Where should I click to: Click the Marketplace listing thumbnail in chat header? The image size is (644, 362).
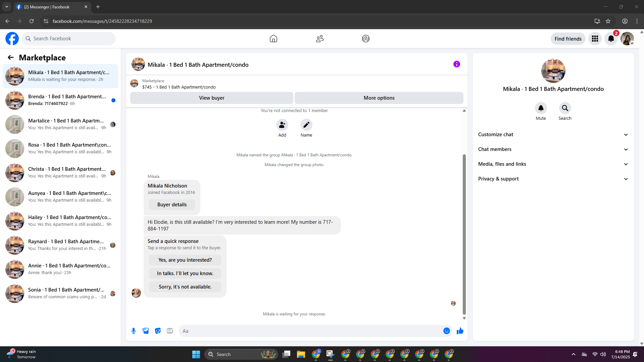[x=134, y=83]
